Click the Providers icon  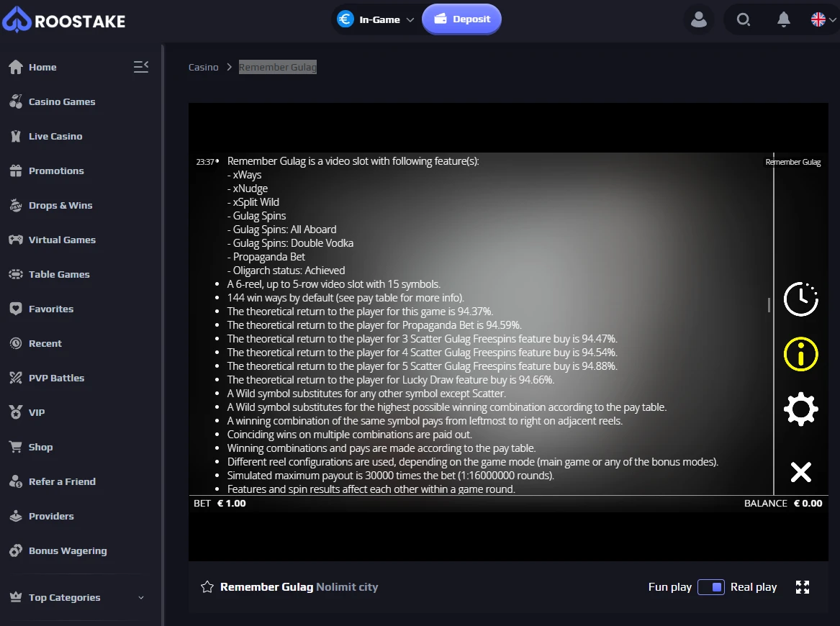[16, 516]
